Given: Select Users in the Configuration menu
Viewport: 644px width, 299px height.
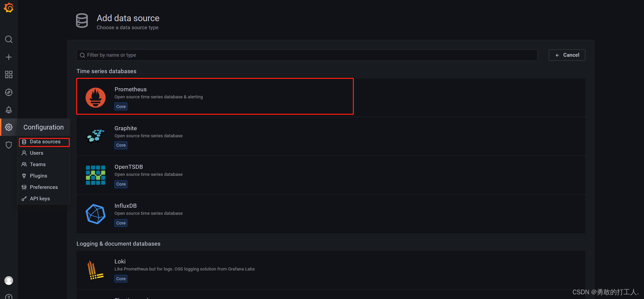Looking at the screenshot, I should pos(36,153).
